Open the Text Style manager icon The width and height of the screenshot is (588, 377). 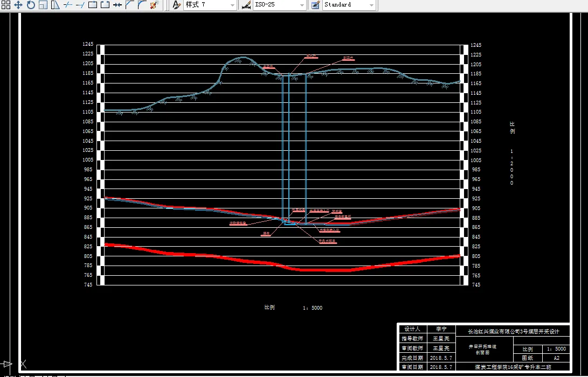(176, 4)
